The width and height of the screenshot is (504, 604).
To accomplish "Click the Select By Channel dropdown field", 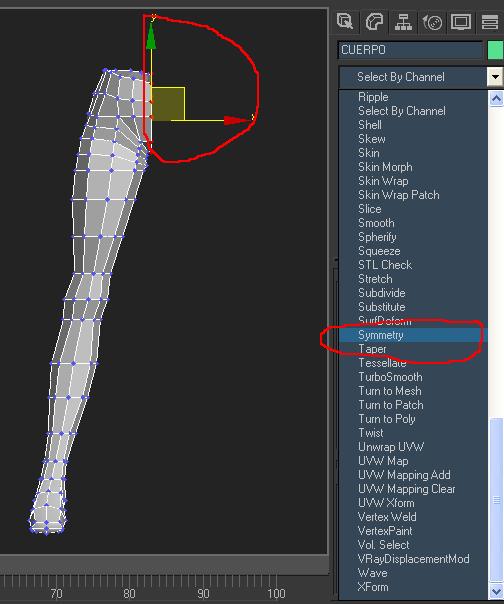I will (413, 77).
